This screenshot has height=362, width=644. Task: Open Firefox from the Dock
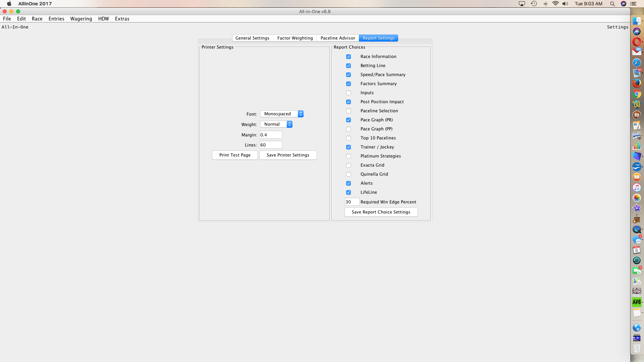pos(636,83)
